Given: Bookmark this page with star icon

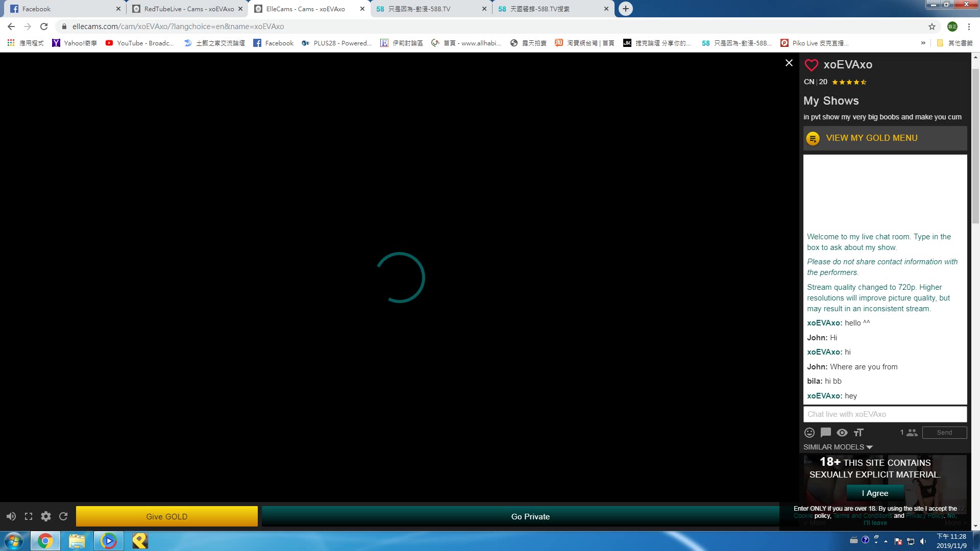Looking at the screenshot, I should point(932,27).
